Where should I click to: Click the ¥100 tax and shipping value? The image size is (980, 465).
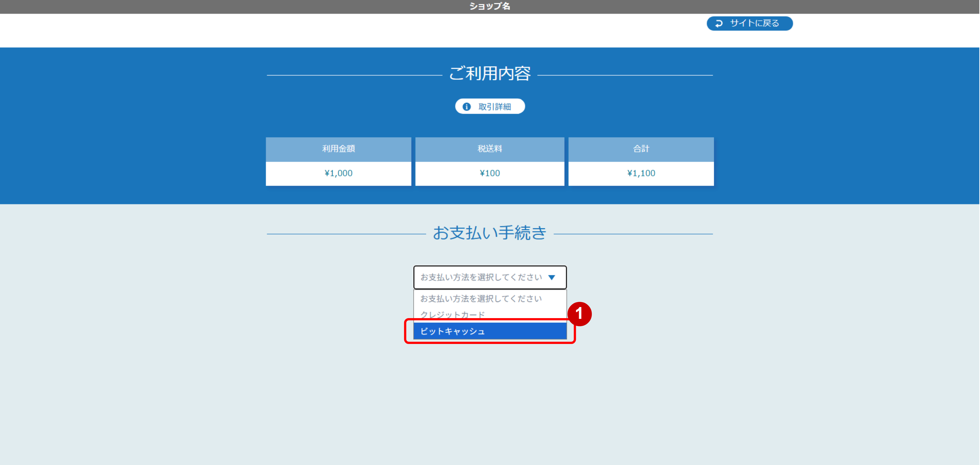[490, 173]
